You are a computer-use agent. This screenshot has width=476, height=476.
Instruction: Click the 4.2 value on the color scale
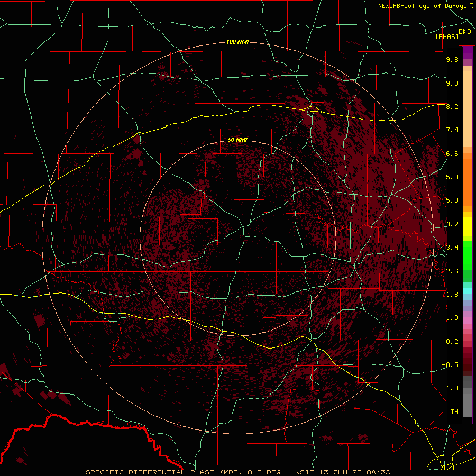(452, 224)
